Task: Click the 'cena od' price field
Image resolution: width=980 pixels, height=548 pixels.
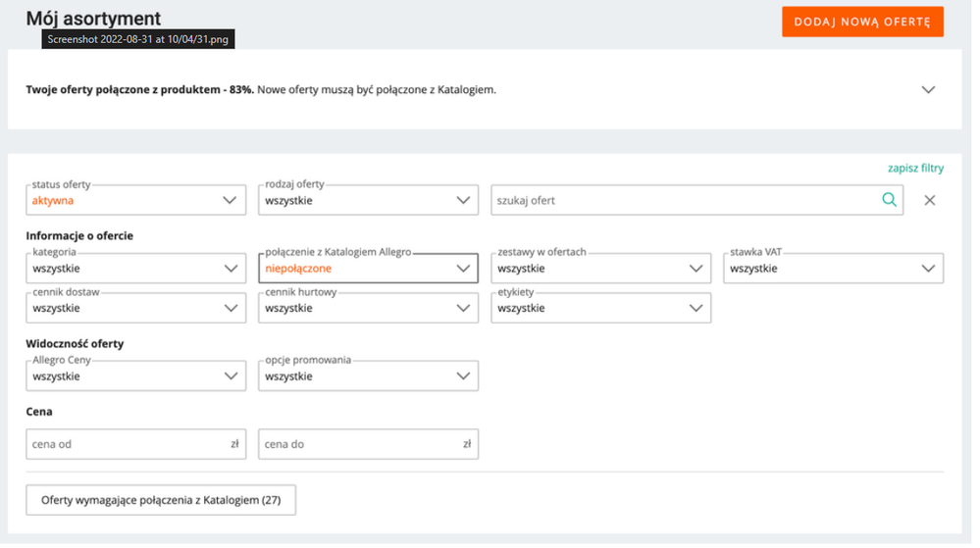Action: click(128, 445)
